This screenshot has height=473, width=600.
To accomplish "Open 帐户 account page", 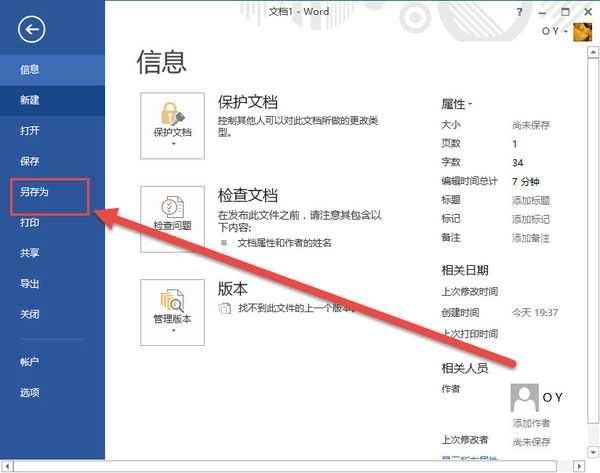I will (x=52, y=362).
